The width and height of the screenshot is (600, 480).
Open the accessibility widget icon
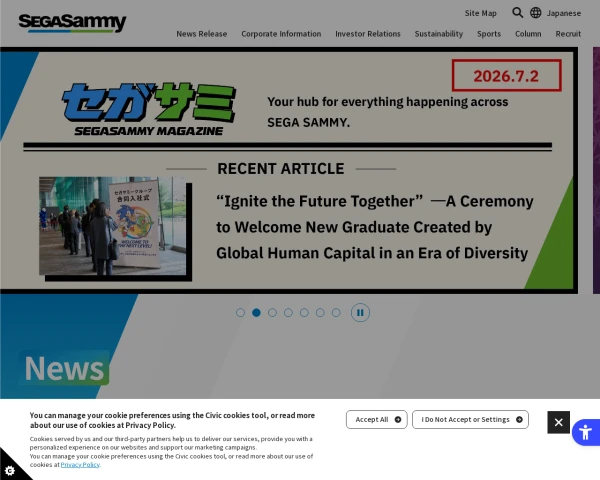[x=585, y=433]
